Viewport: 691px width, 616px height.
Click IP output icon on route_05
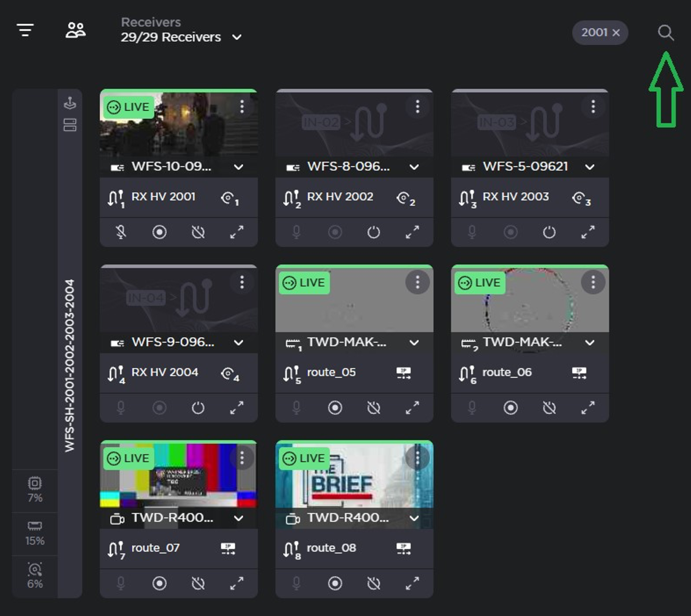point(403,373)
